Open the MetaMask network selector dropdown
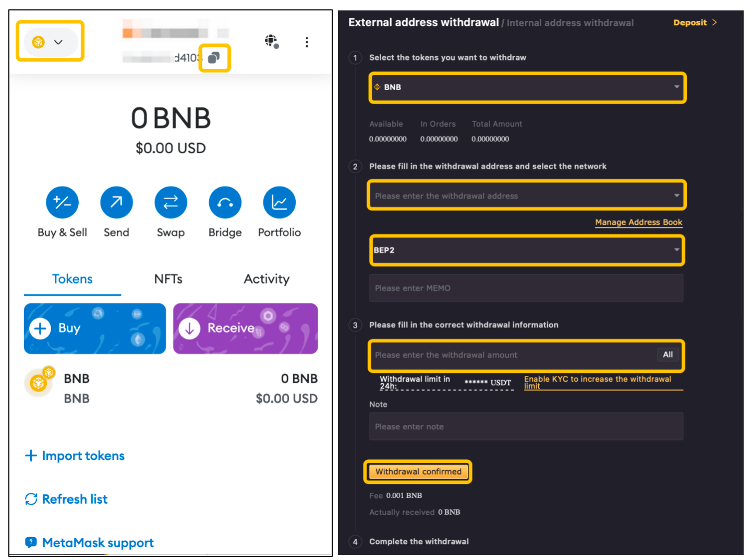This screenshot has height=560, width=752. point(50,42)
